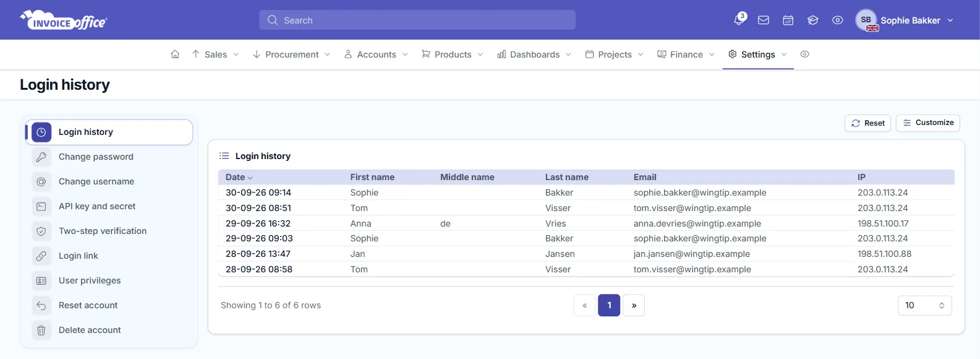Click the Login history clock icon
This screenshot has height=359, width=980.
pos(41,132)
